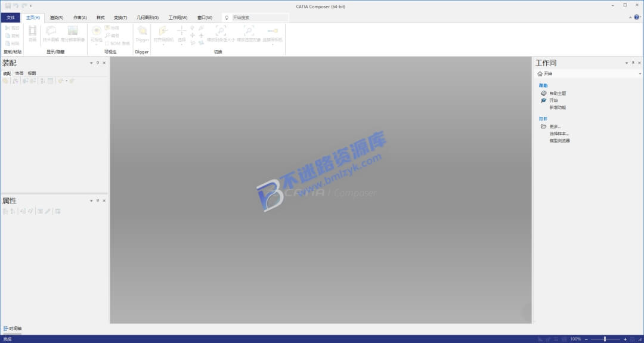Click the zoom out minus button
644x343 pixels.
[x=587, y=339]
